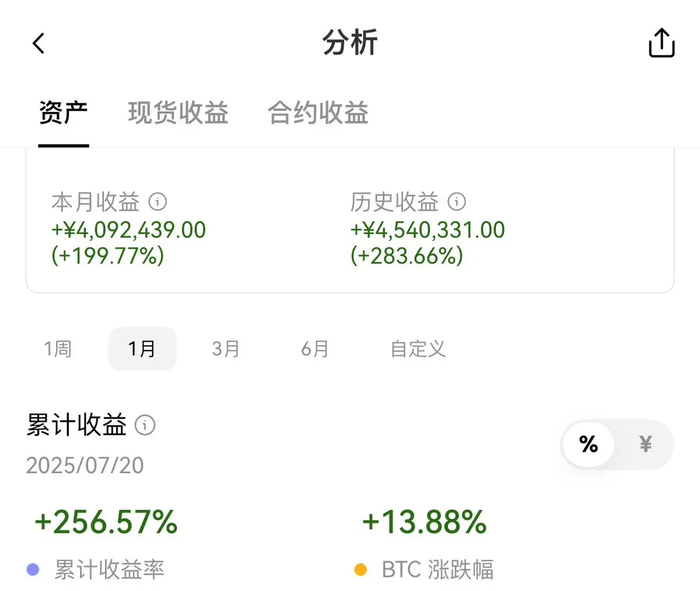
Task: Select the 1周 time range
Action: point(58,349)
